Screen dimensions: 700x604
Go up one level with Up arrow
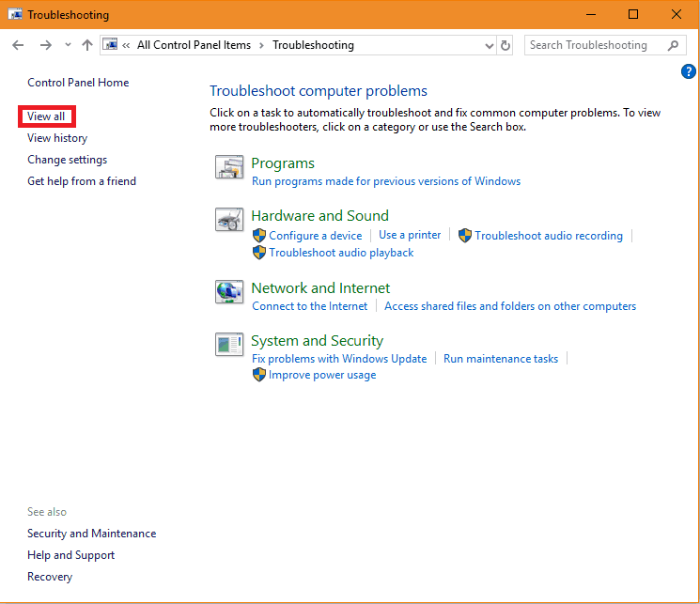click(87, 45)
